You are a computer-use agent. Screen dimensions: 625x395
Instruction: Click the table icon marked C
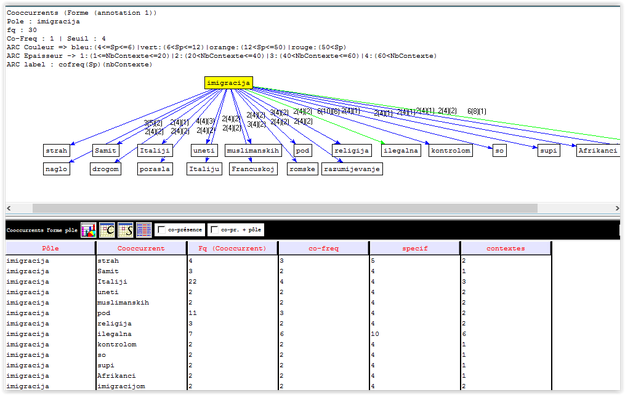point(107,230)
